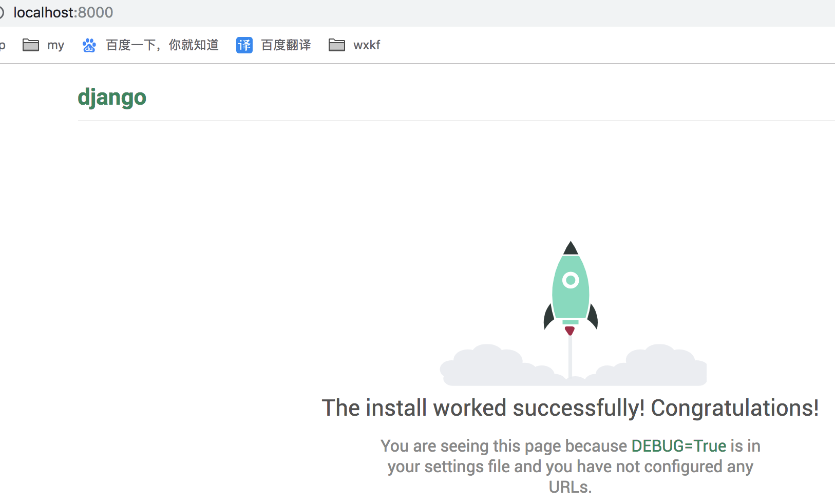Select 'The install worked successfully! Congratulations!' heading
Image resolution: width=835 pixels, height=504 pixels.
pos(570,408)
